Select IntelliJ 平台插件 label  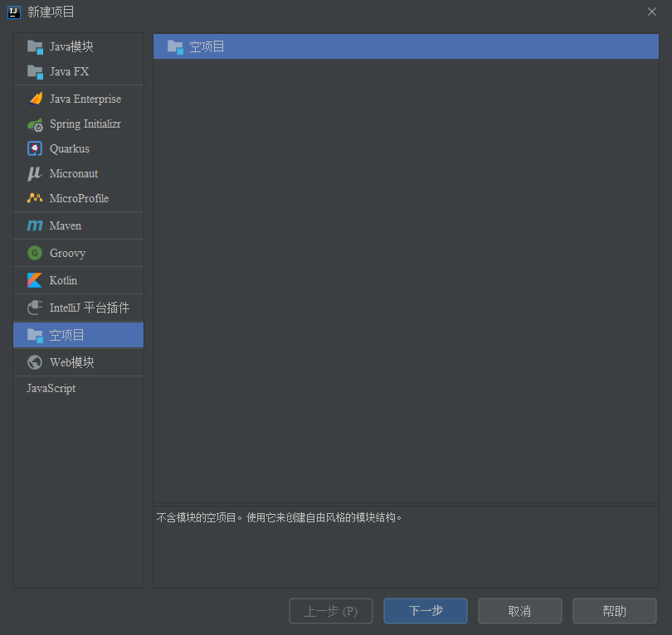[89, 308]
